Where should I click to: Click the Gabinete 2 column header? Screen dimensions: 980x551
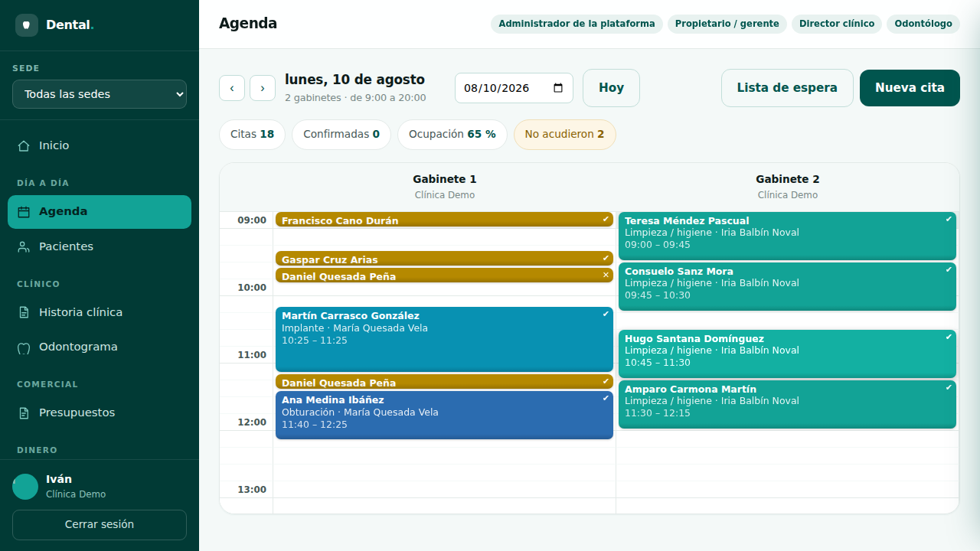click(x=788, y=187)
